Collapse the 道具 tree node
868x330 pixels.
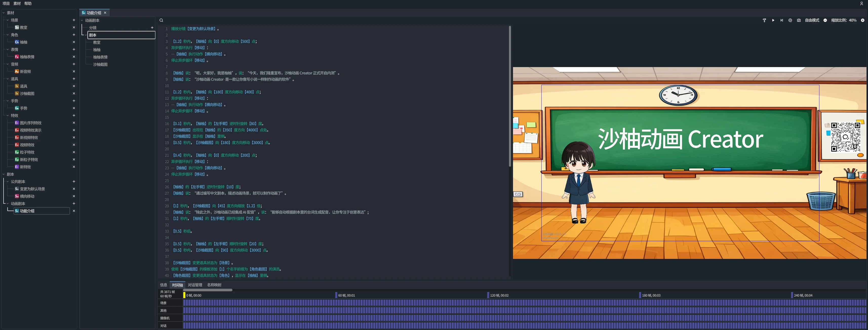(x=8, y=79)
